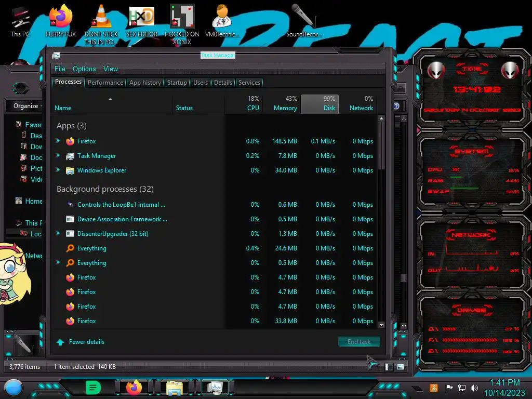Sort processes by Disk column

pos(320,104)
